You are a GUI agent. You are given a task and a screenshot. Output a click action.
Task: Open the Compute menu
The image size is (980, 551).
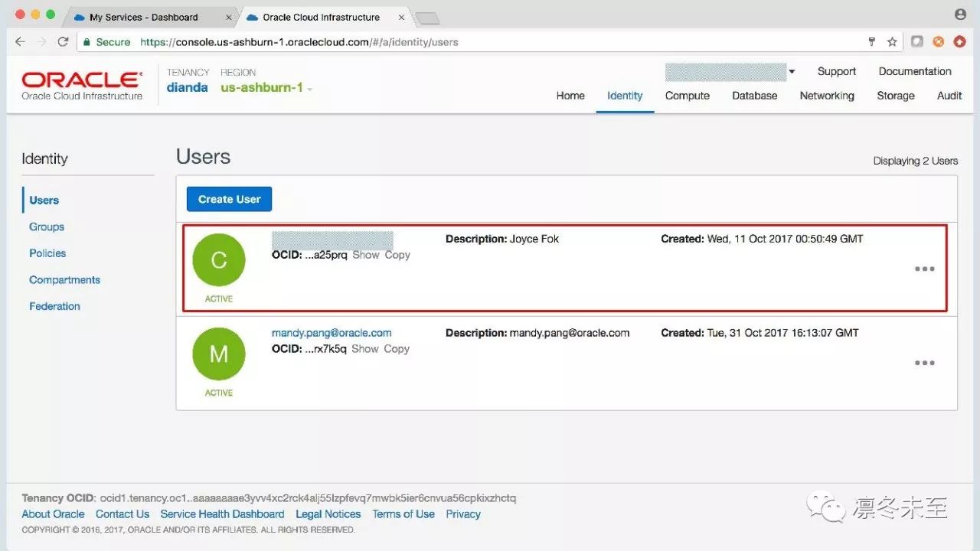click(688, 96)
